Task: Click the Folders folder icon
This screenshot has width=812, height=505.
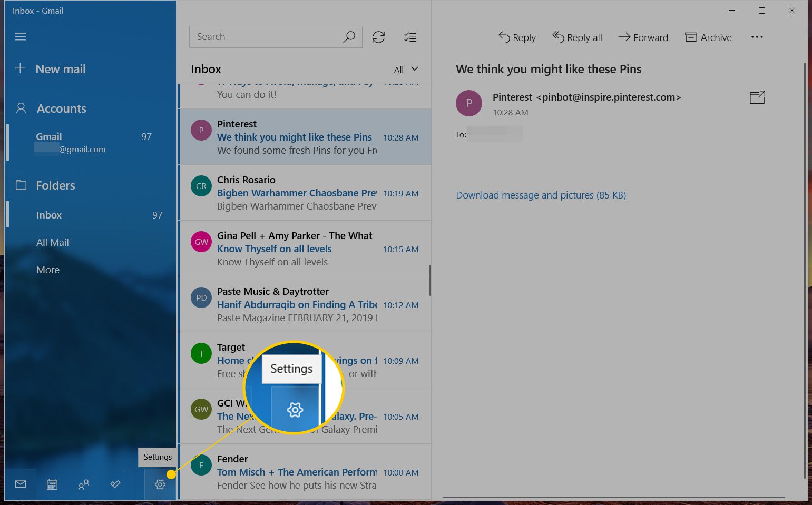Action: tap(21, 185)
